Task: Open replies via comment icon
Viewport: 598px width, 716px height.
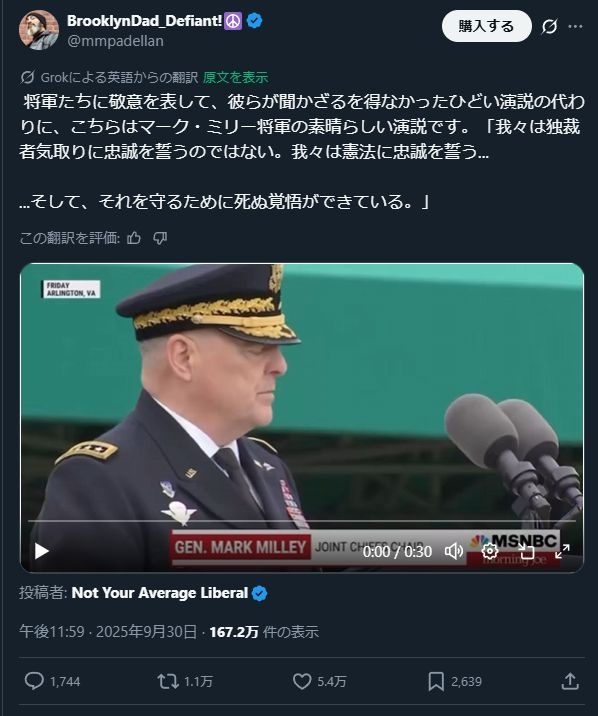Action: (34, 681)
